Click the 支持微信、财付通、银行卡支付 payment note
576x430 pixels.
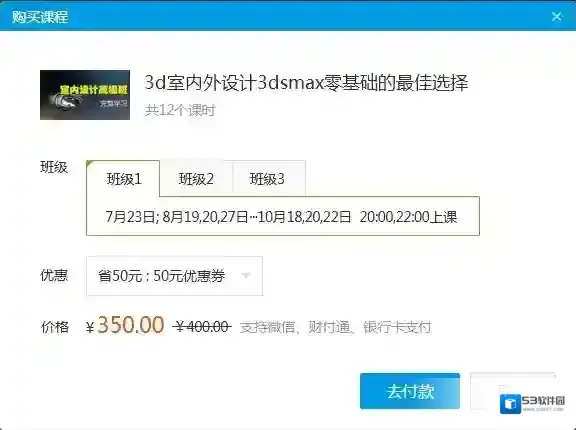point(335,327)
